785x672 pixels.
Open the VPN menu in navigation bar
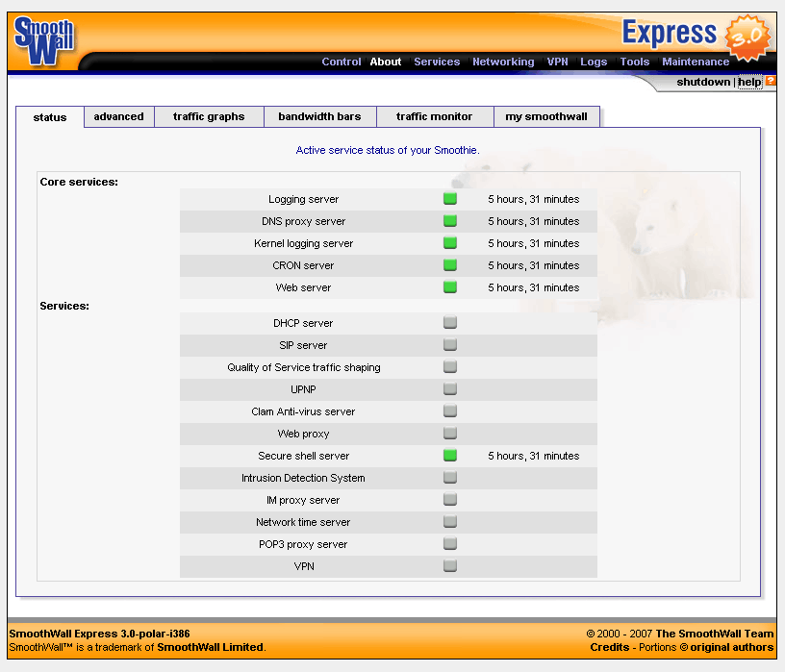coord(557,62)
